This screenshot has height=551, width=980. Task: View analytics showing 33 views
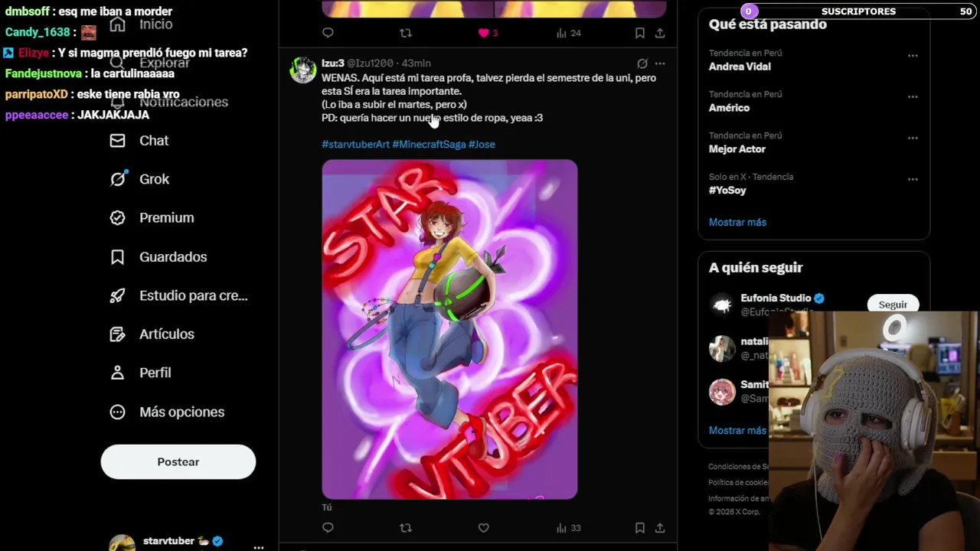pos(569,528)
